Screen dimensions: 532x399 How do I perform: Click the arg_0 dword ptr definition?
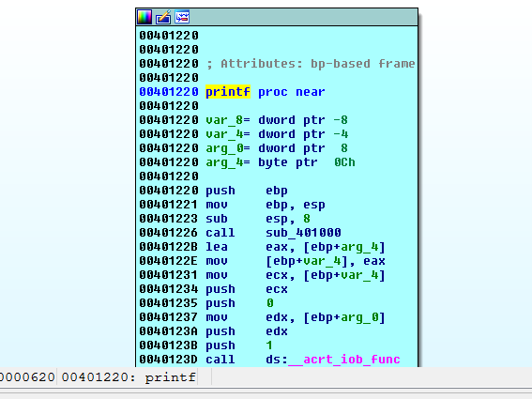[277, 148]
